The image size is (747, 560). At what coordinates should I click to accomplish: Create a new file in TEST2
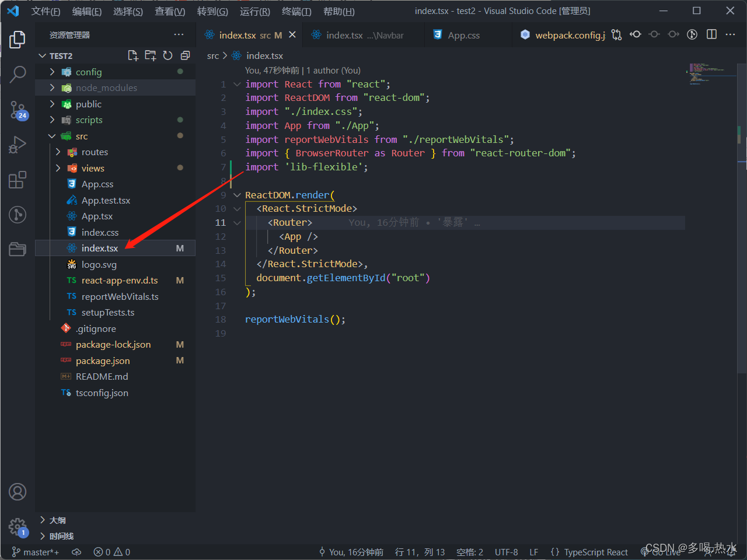[133, 55]
